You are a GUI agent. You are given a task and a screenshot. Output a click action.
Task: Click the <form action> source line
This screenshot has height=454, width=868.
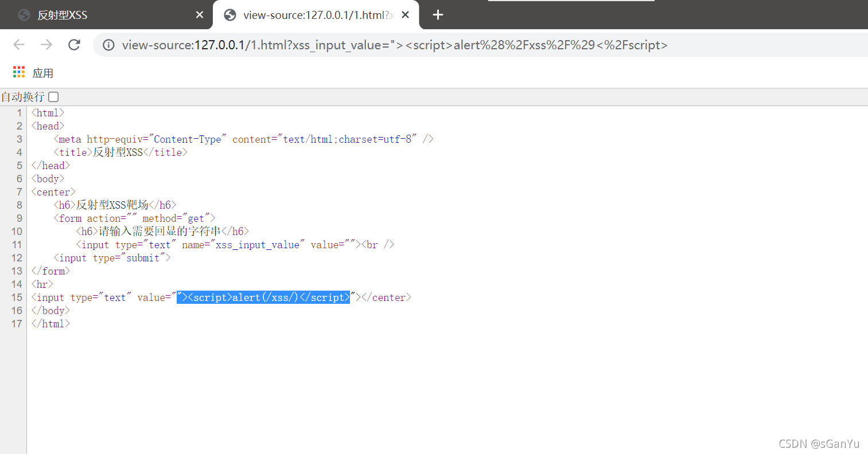coord(134,218)
